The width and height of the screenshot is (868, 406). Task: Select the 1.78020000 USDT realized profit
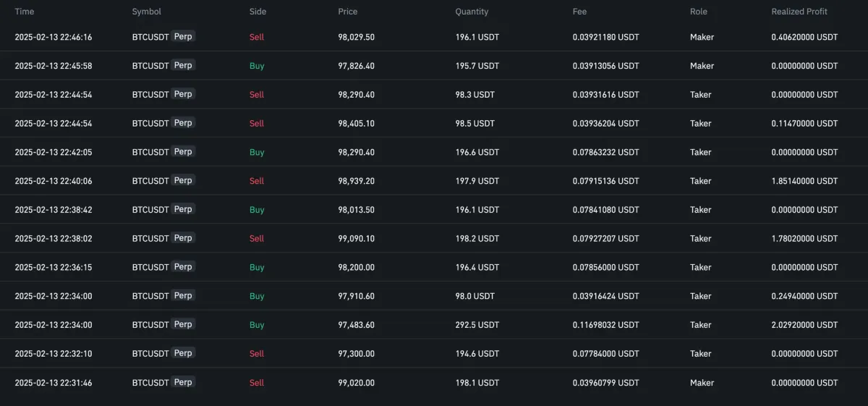pos(804,238)
